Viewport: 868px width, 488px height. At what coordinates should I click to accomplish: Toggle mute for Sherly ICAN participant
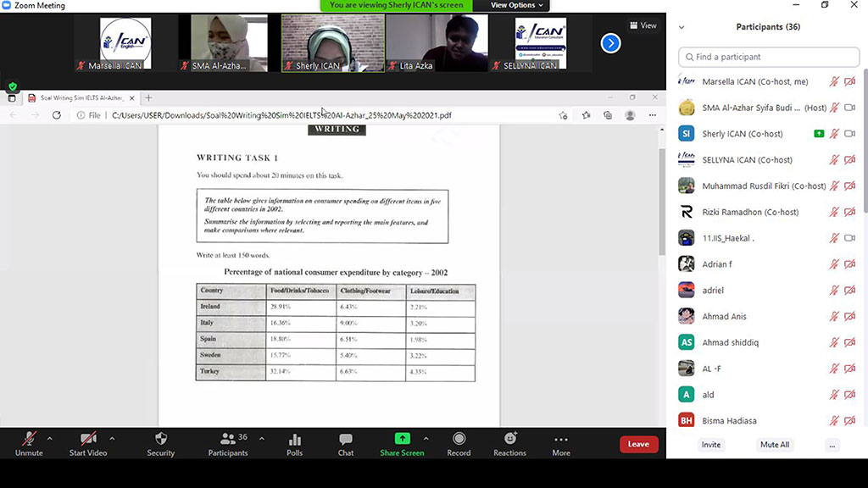(834, 134)
